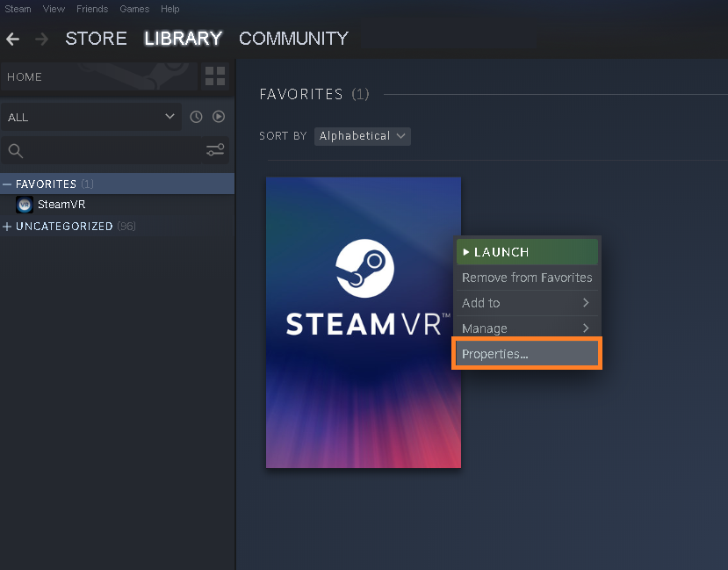Image resolution: width=728 pixels, height=570 pixels.
Task: Switch to the STORE tab
Action: tap(96, 39)
